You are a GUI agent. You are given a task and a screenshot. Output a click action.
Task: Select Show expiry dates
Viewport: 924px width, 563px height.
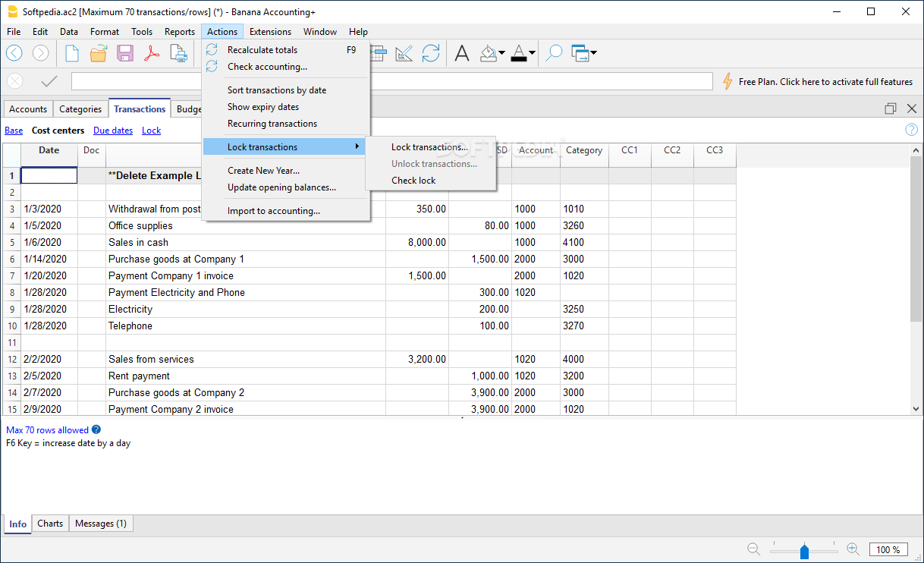286,107
